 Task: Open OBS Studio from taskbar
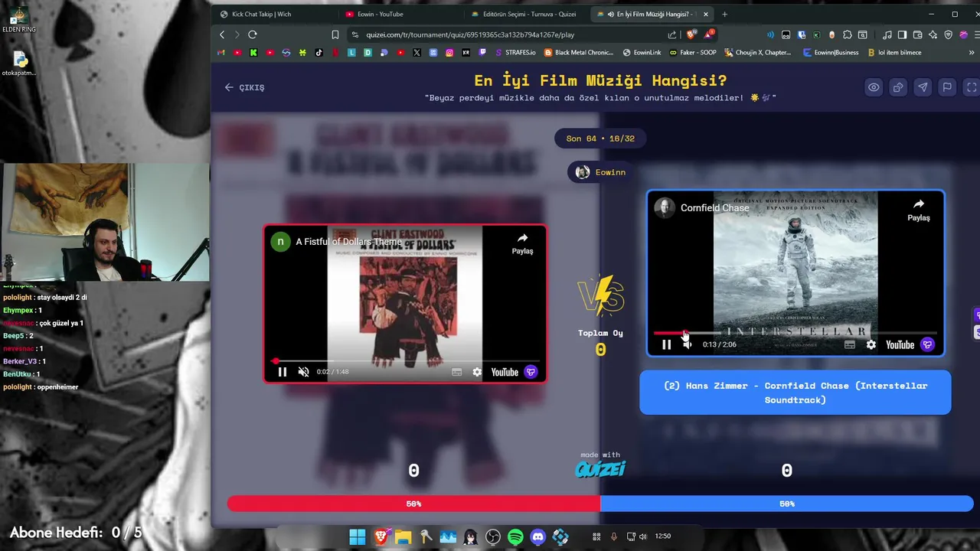pyautogui.click(x=493, y=536)
